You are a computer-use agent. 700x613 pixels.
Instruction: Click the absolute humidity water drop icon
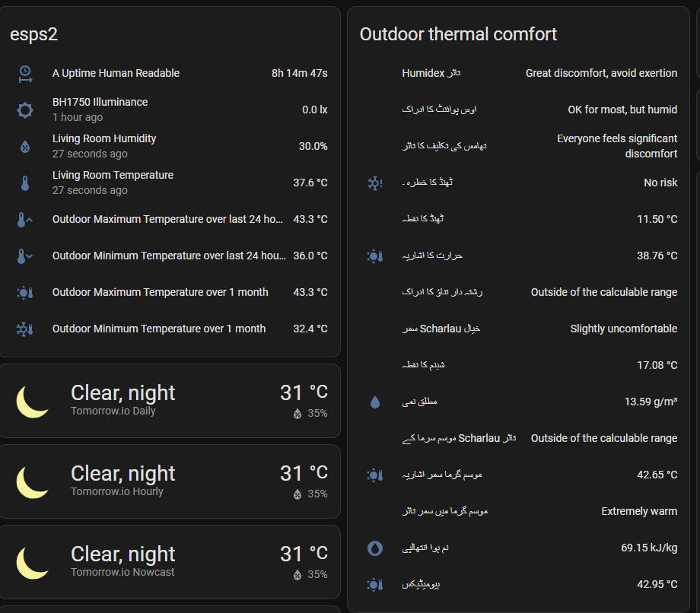(375, 402)
